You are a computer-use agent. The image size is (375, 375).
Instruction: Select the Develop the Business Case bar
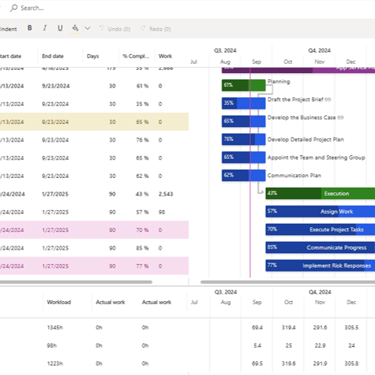(244, 121)
